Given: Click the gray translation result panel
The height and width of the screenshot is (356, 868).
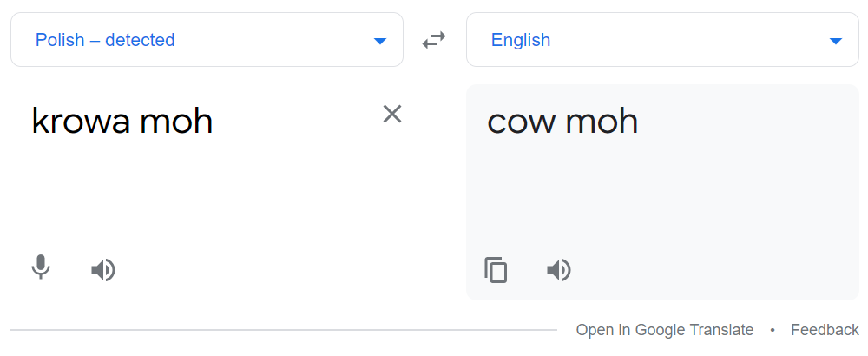Looking at the screenshot, I should point(662,192).
